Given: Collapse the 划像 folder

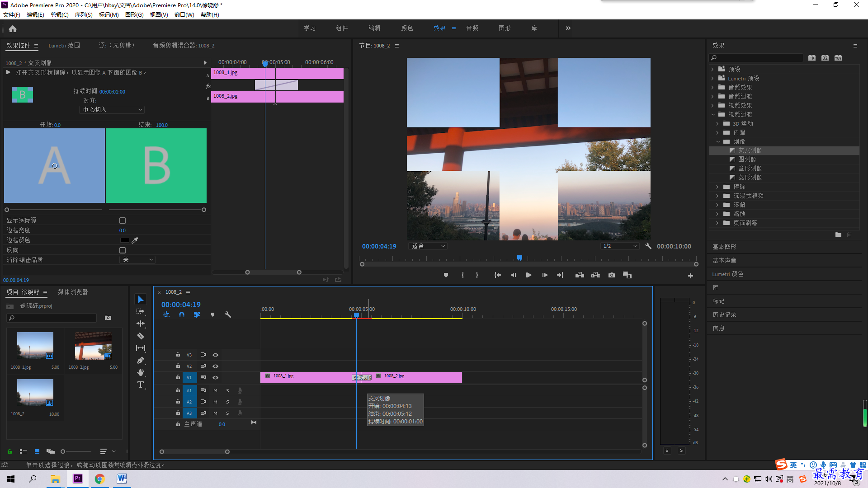Looking at the screenshot, I should pos(718,141).
